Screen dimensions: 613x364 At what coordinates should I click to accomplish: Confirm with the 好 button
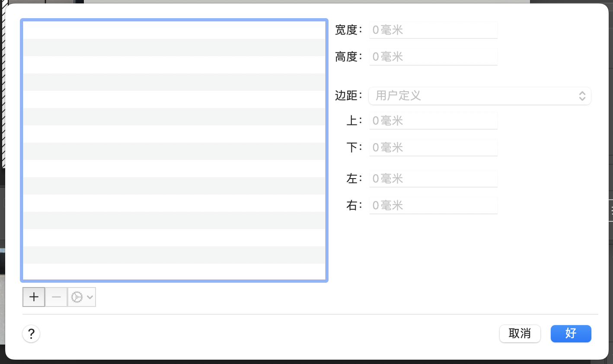coord(571,334)
